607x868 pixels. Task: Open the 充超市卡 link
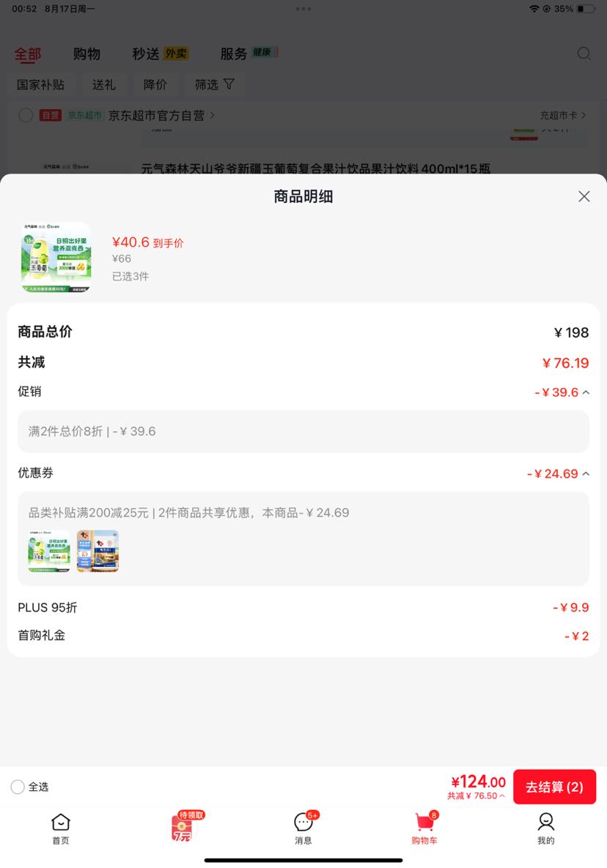click(563, 116)
